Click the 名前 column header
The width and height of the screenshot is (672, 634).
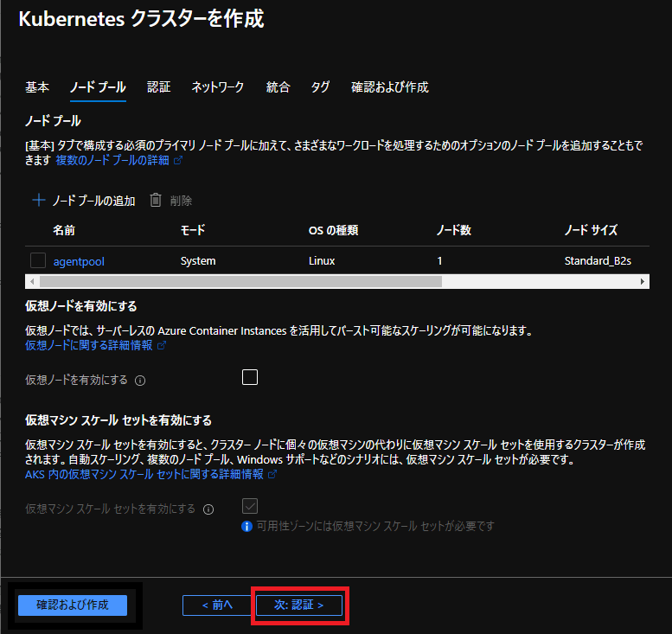[x=64, y=230]
